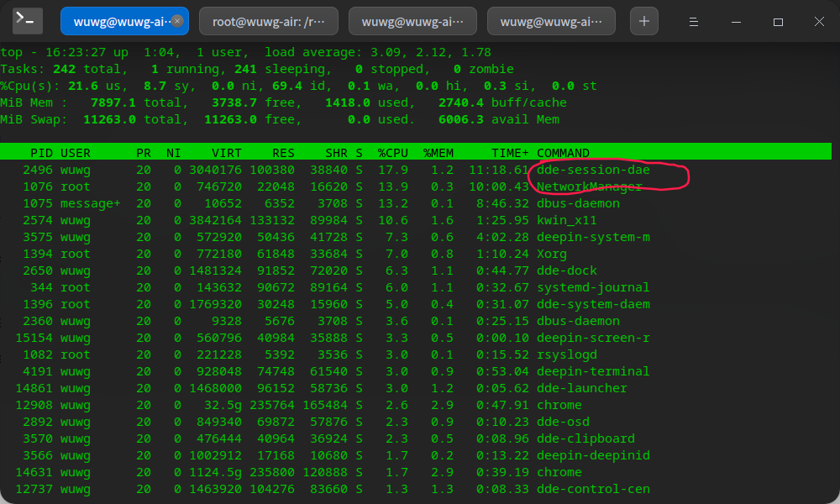Click the USER column header

tap(75, 153)
